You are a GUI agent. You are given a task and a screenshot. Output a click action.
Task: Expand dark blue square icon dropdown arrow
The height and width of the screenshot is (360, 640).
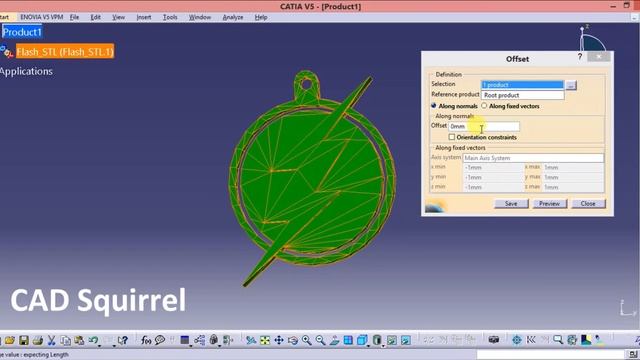tap(191, 346)
